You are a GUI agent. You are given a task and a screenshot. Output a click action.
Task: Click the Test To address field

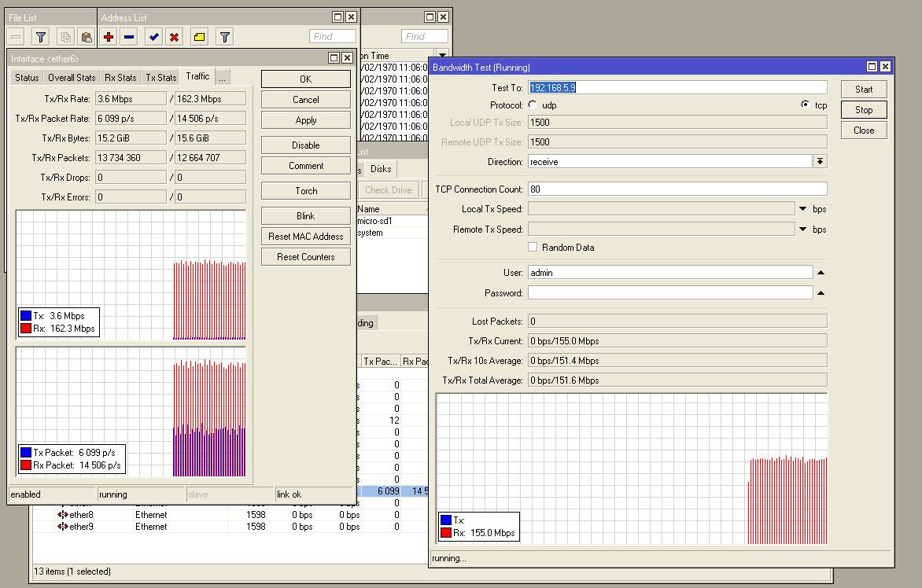pyautogui.click(x=677, y=87)
